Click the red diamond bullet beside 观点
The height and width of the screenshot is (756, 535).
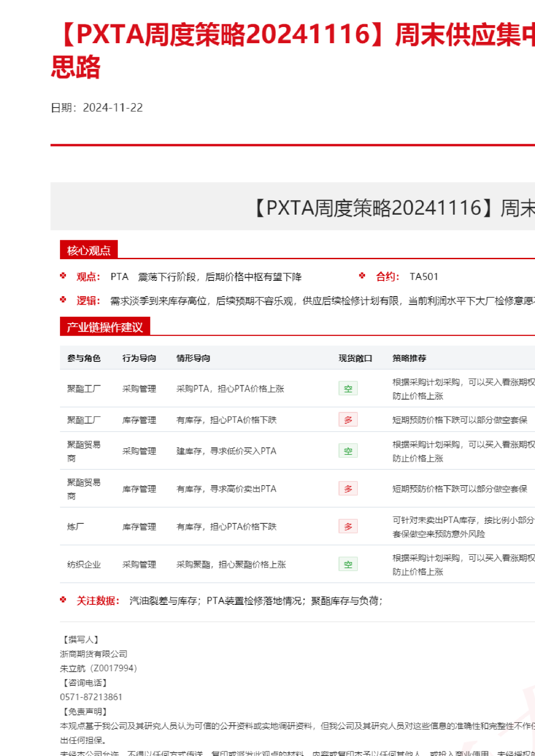coord(63,276)
